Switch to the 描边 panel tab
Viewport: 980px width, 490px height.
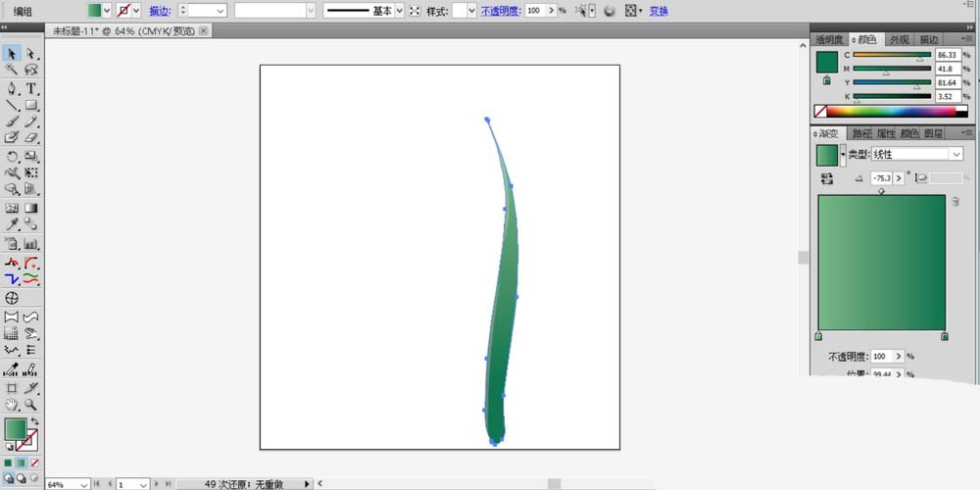coord(929,39)
